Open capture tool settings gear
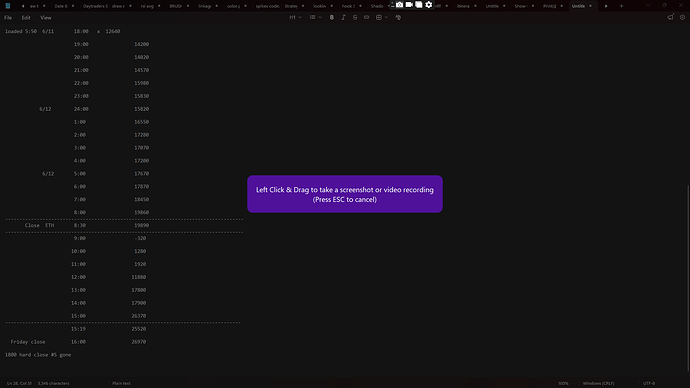 click(429, 4)
